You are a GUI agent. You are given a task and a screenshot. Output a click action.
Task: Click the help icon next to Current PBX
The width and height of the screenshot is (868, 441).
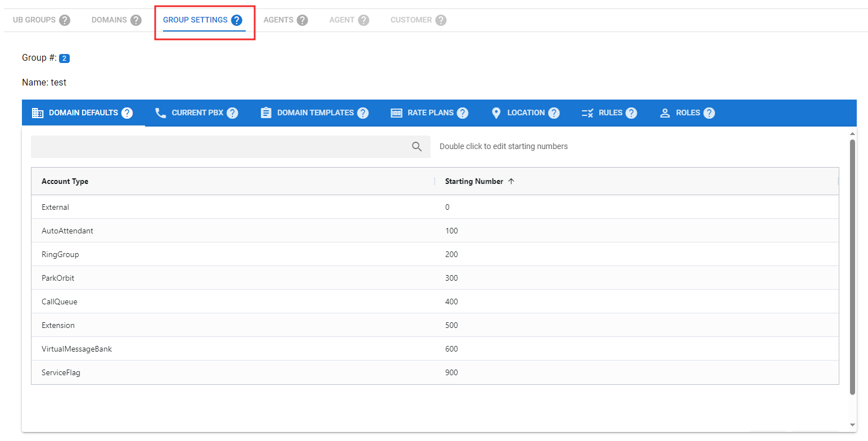(233, 113)
